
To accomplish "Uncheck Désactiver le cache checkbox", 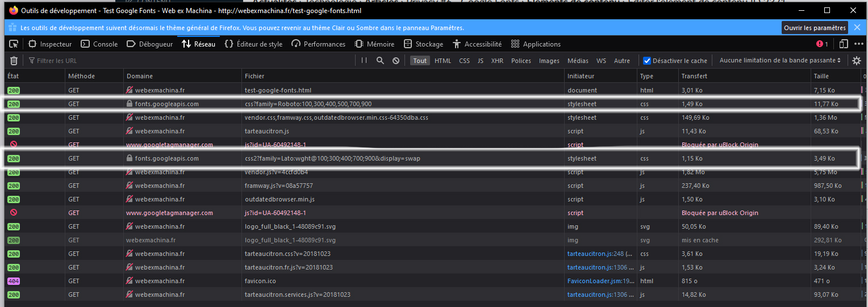I will click(x=647, y=61).
